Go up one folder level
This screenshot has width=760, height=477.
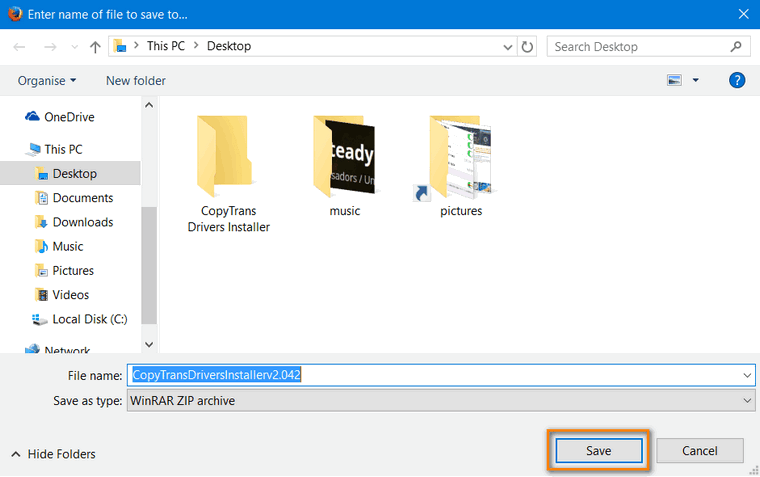click(95, 47)
